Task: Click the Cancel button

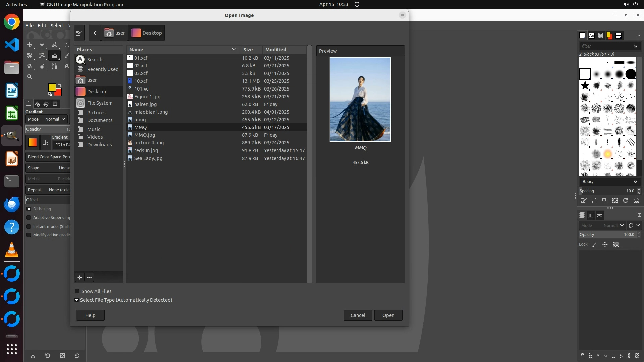Action: point(358,315)
